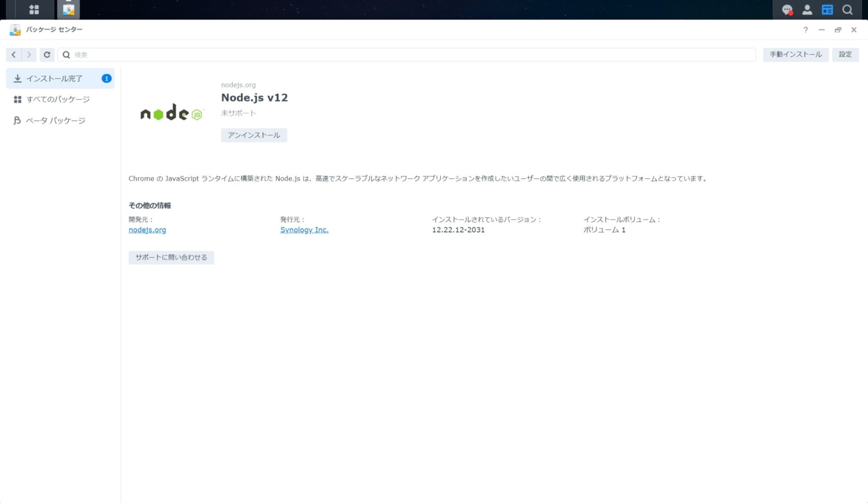Open the user account options

click(807, 9)
